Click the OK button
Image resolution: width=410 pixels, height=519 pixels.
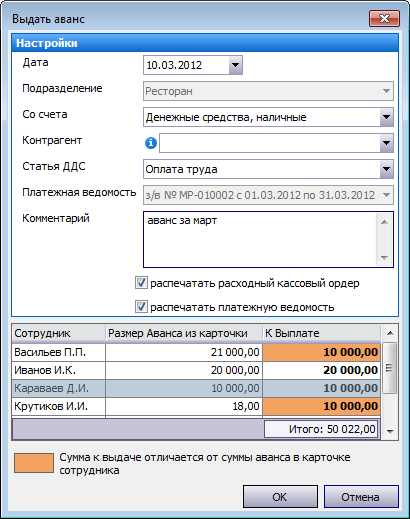(x=280, y=497)
